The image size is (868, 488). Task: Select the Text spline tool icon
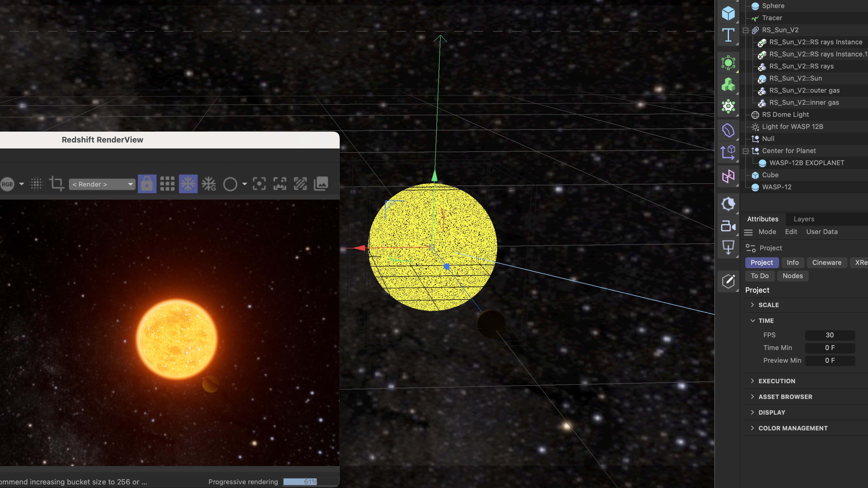click(728, 35)
